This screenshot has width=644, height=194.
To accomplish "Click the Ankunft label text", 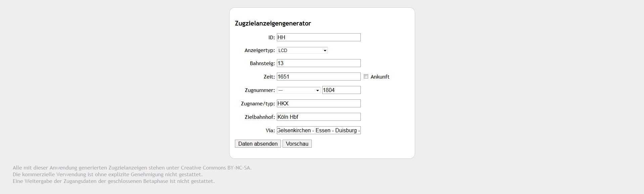I will pyautogui.click(x=380, y=77).
